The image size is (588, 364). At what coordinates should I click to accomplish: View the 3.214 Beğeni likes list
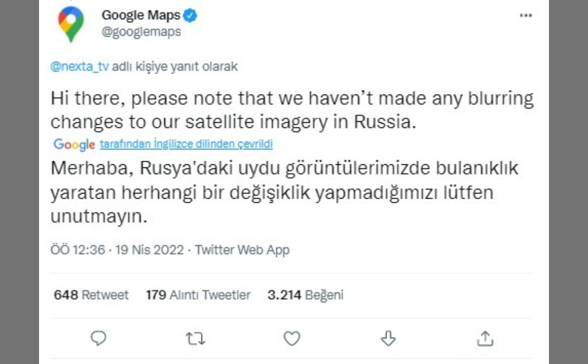pos(305,295)
